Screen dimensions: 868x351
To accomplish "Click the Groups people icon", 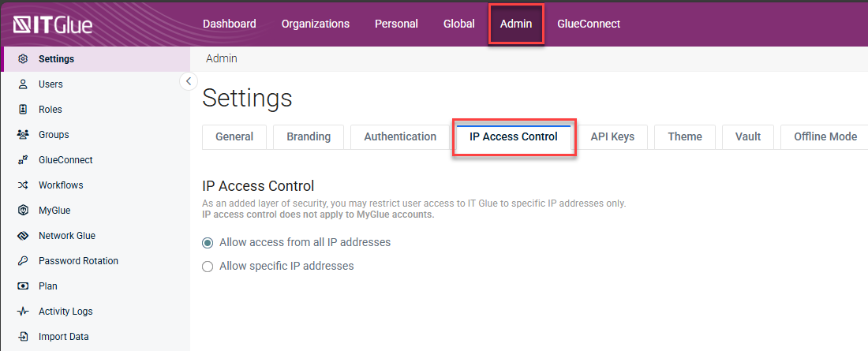I will [23, 135].
